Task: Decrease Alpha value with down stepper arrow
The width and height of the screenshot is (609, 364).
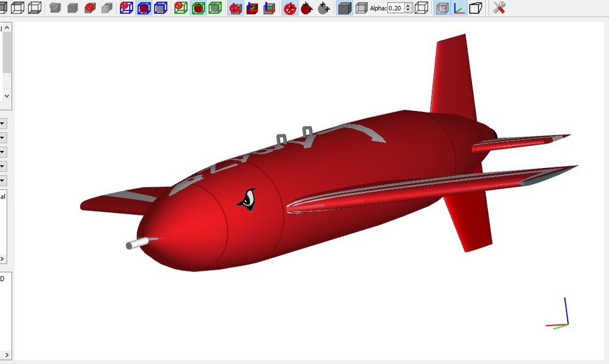Action: [x=408, y=10]
